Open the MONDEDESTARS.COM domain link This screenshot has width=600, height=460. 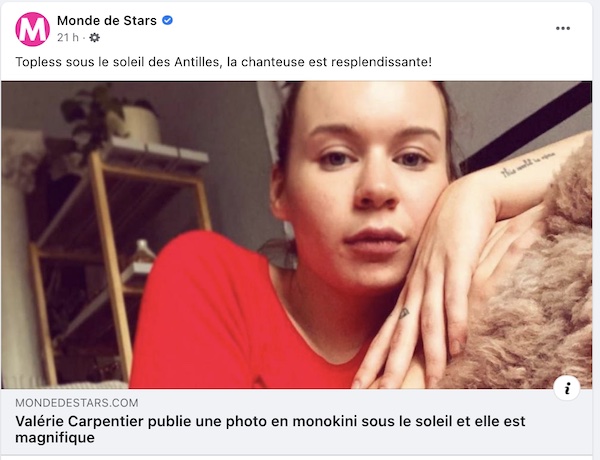pos(77,403)
